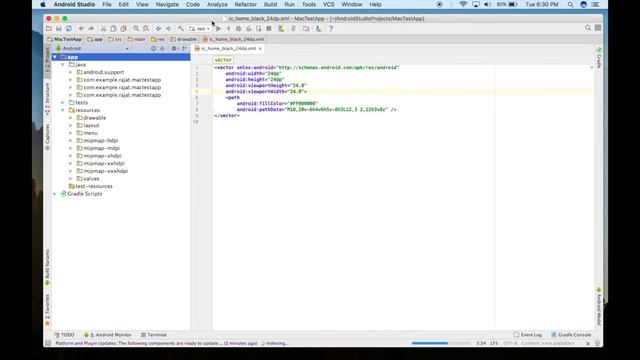The height and width of the screenshot is (360, 640).
Task: Click the Stop square toolbar icon
Action: (x=269, y=29)
